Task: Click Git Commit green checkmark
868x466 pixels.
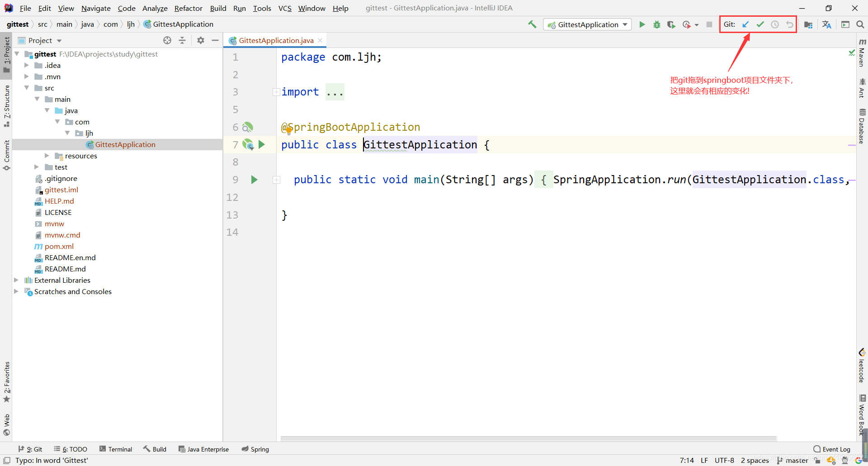Action: pyautogui.click(x=760, y=24)
